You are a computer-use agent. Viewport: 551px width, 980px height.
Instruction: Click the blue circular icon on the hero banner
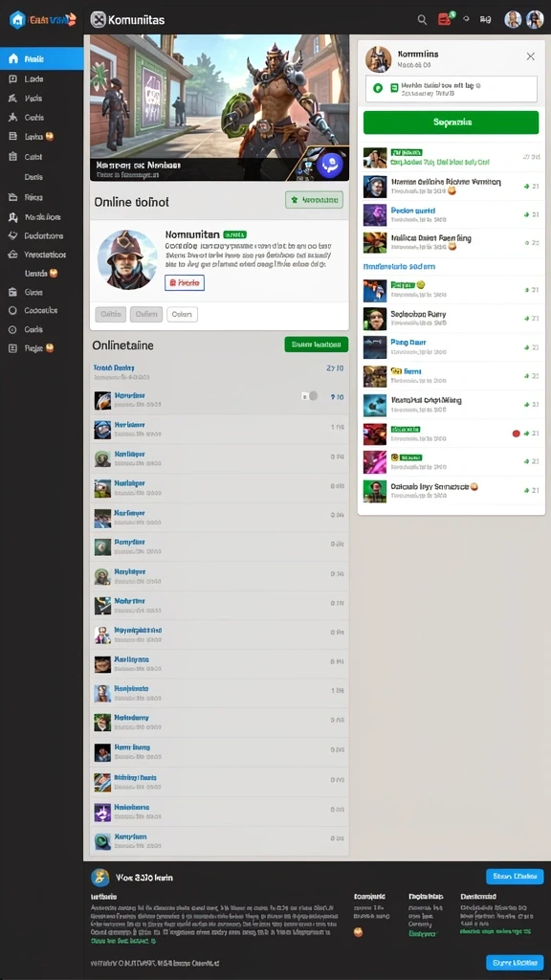click(330, 166)
